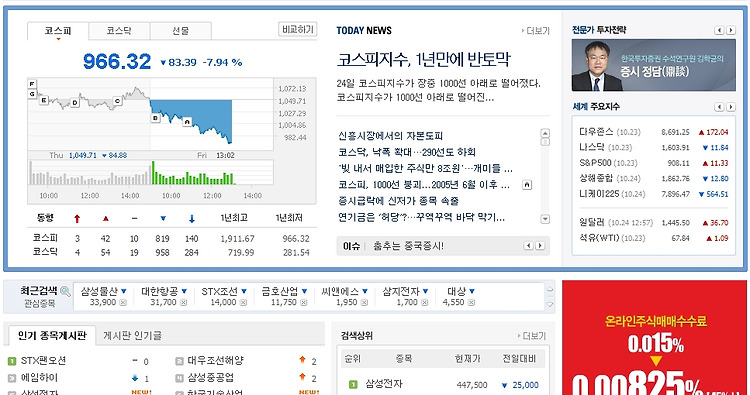Click recent-search strip up arrow
The width and height of the screenshot is (750, 395).
point(550,290)
